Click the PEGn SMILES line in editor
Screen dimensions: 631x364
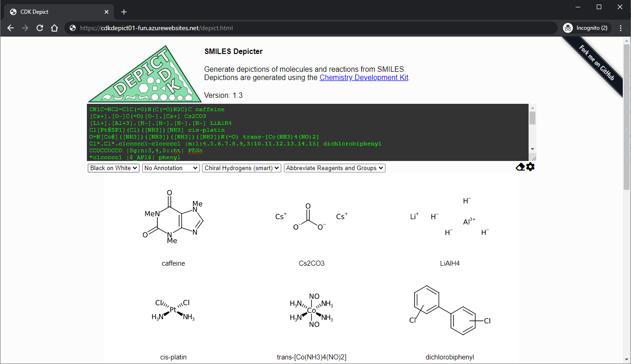pos(146,150)
